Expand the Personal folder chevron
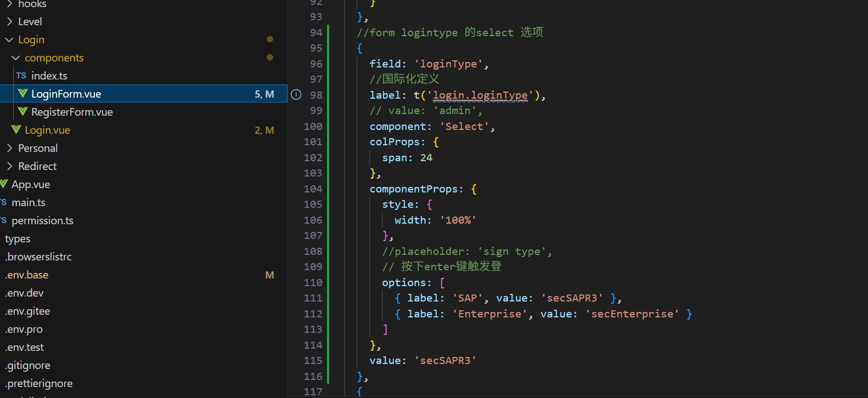This screenshot has height=398, width=868. point(9,148)
